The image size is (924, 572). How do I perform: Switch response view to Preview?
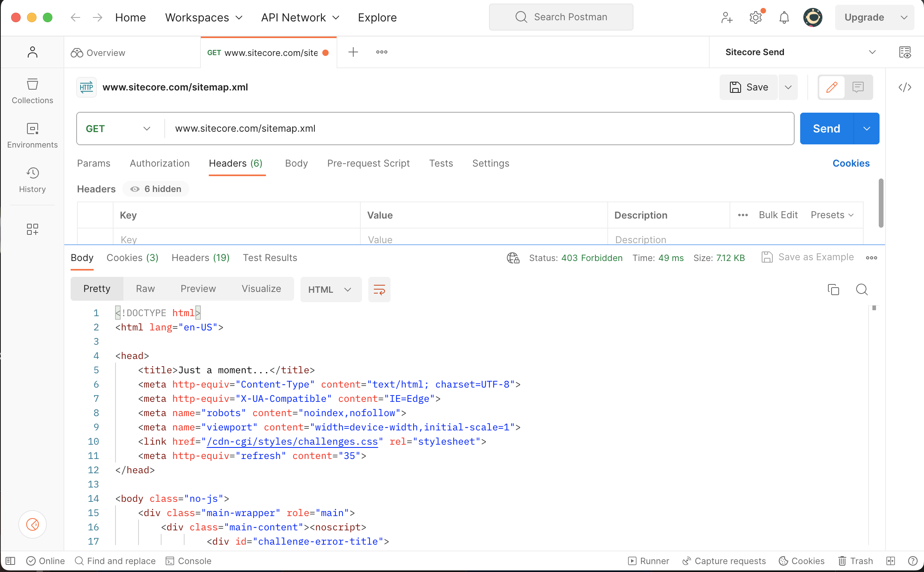(x=198, y=289)
